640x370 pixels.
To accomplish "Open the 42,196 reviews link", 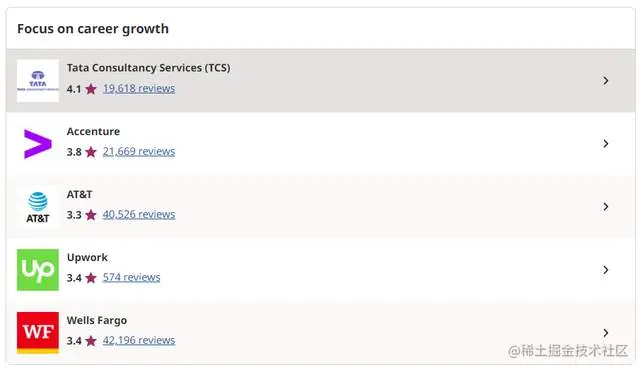I will (139, 340).
